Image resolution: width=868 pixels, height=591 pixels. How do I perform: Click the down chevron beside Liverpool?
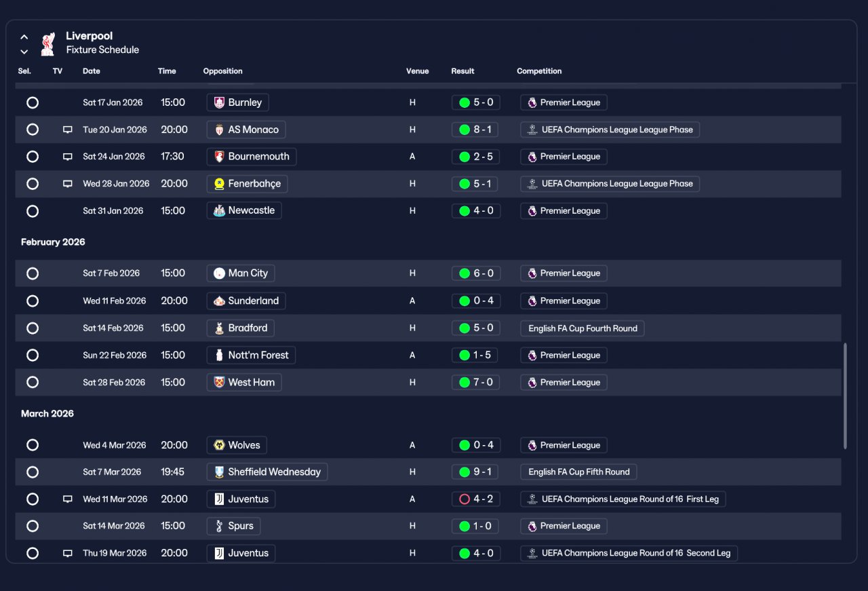(x=24, y=52)
